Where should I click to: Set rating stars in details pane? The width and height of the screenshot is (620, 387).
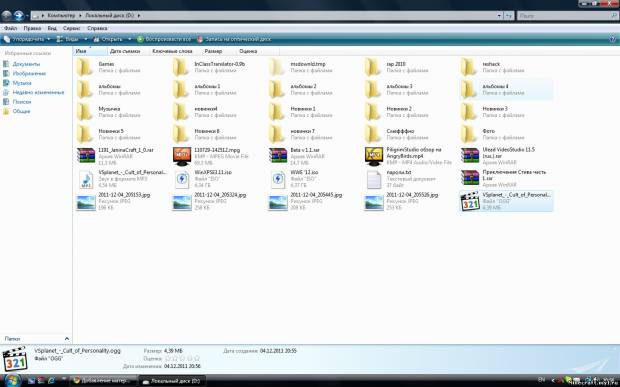[x=182, y=359]
